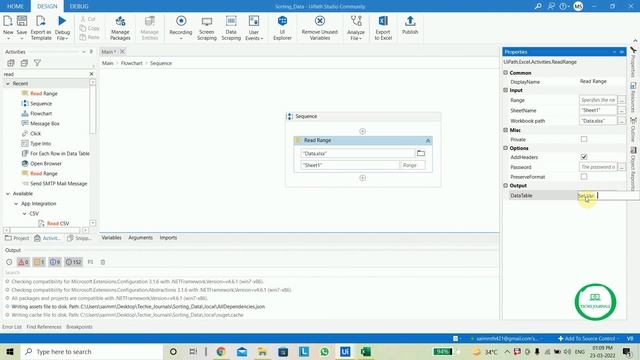Navigate to Flowchart in breadcrumb
640x360 pixels.
pos(131,63)
